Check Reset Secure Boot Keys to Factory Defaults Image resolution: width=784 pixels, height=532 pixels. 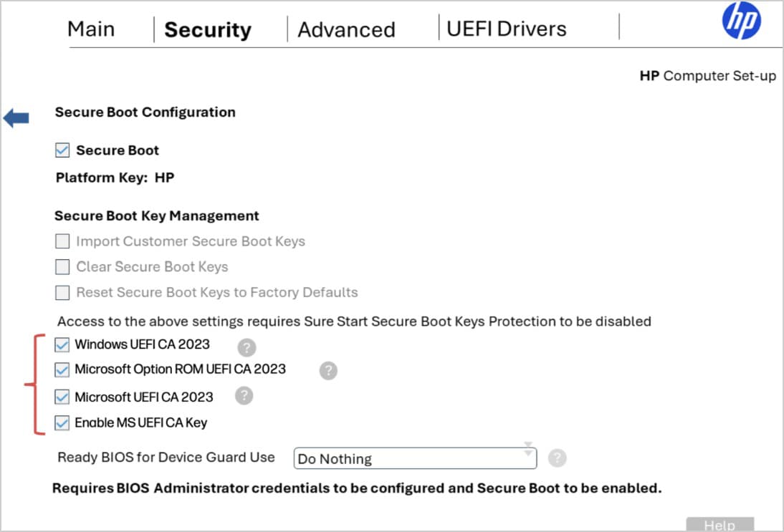[x=62, y=292]
